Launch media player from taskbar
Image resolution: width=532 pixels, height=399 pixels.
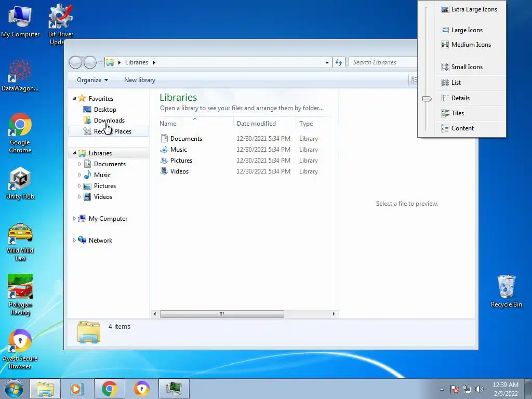[77, 389]
